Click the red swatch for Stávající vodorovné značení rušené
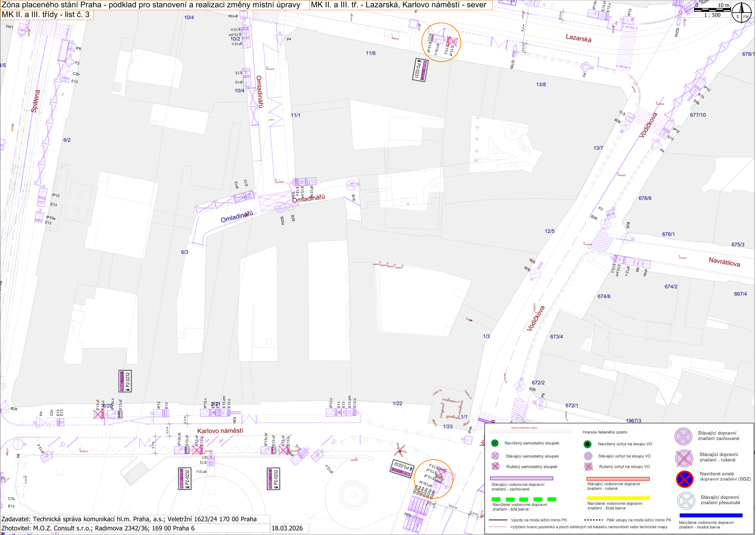The height and width of the screenshot is (535, 756). 618,479
